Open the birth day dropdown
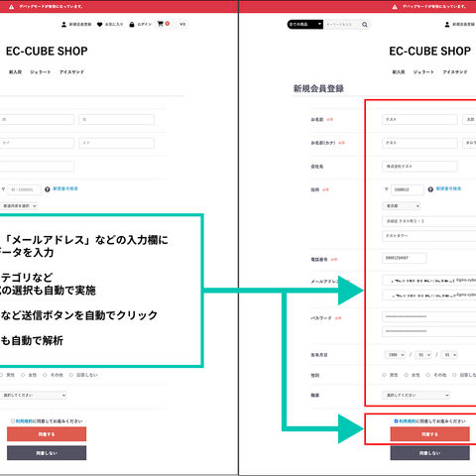476x476 pixels. [x=449, y=355]
